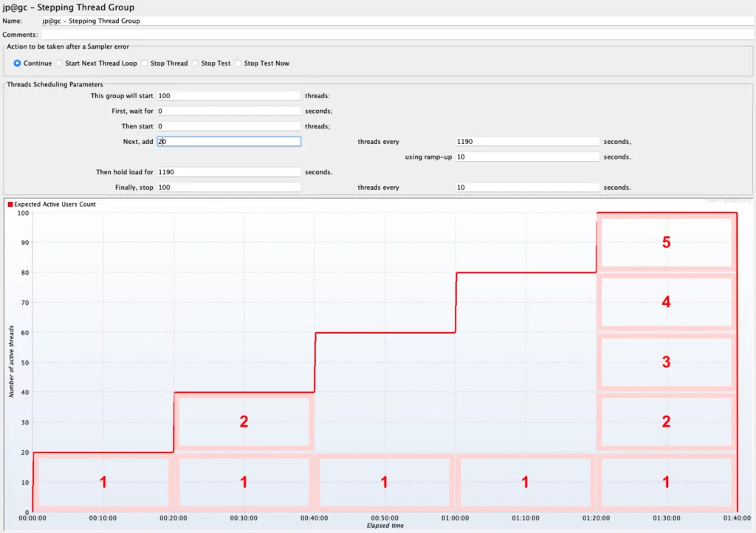Click the 'Then hold load for' label
The image size is (756, 533).
tap(124, 172)
